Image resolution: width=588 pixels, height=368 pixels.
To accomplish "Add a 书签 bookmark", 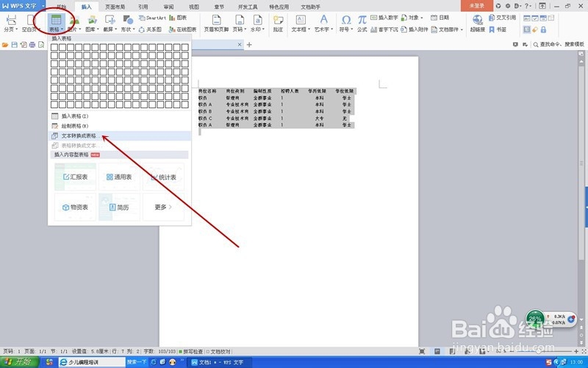I will tap(498, 29).
